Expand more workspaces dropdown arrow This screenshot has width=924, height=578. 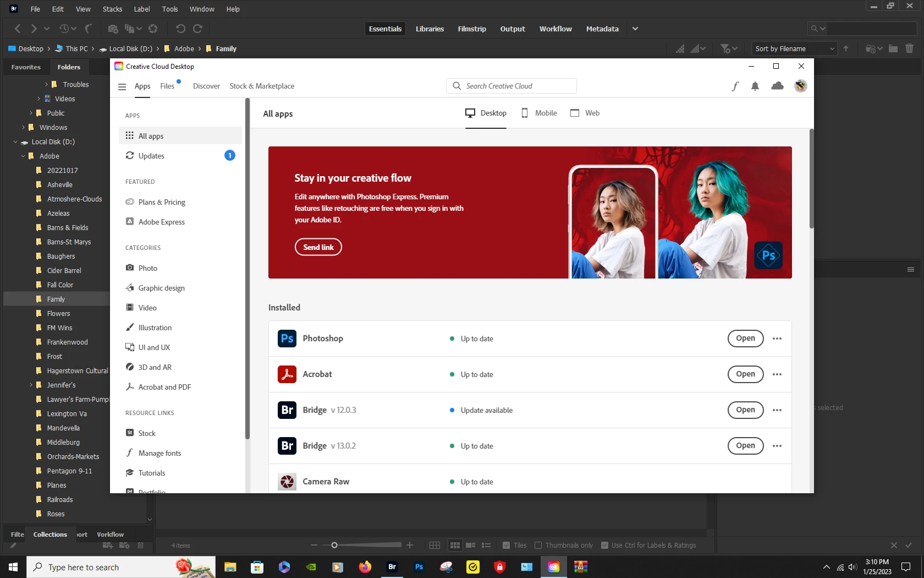635,29
